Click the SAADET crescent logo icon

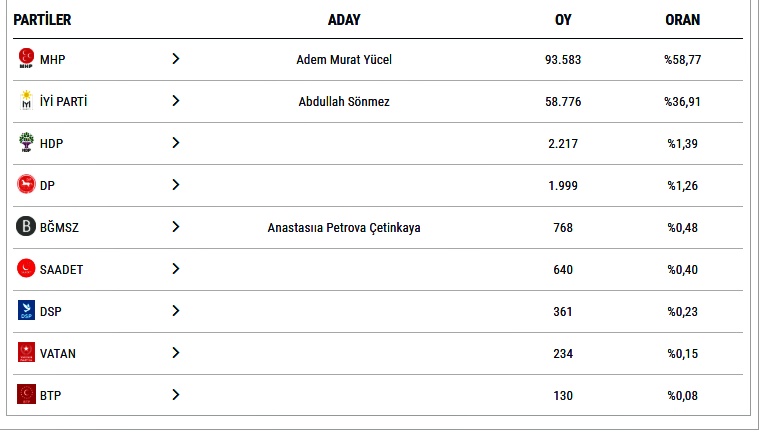(26, 269)
